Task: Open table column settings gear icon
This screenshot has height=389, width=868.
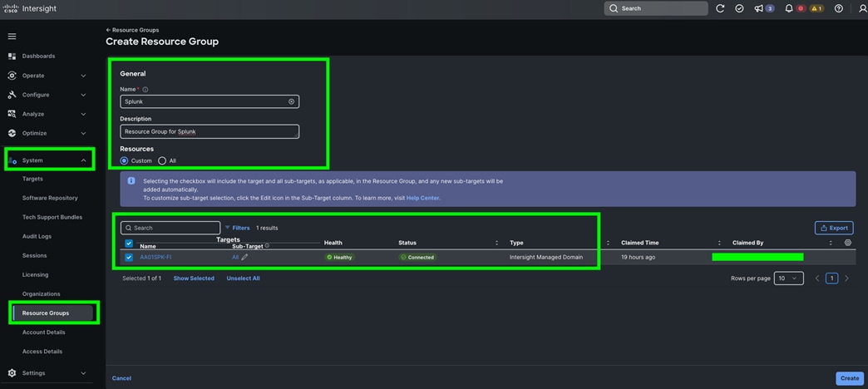Action: click(847, 243)
